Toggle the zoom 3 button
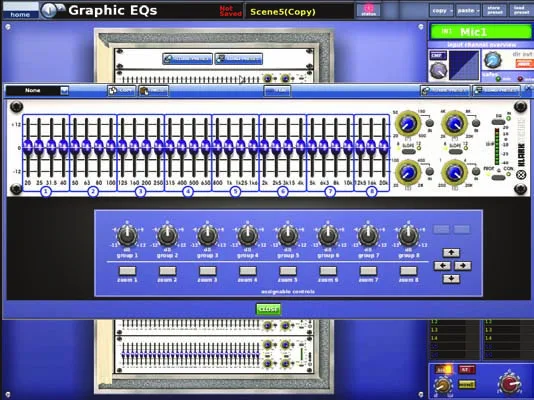The image size is (534, 400). click(208, 271)
